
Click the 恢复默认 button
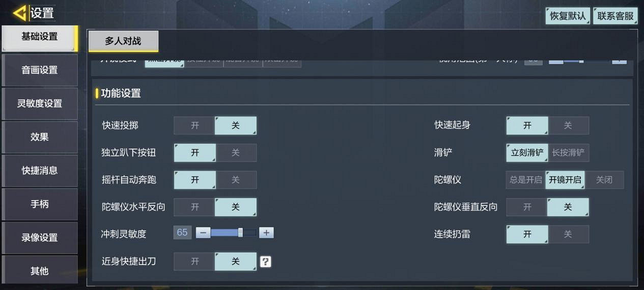568,16
